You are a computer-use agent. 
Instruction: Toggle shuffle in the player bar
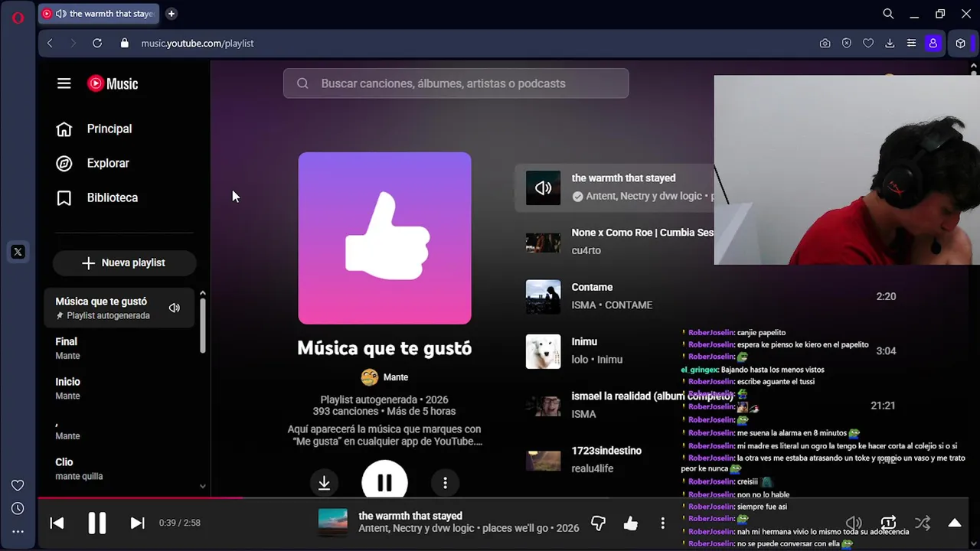click(923, 523)
